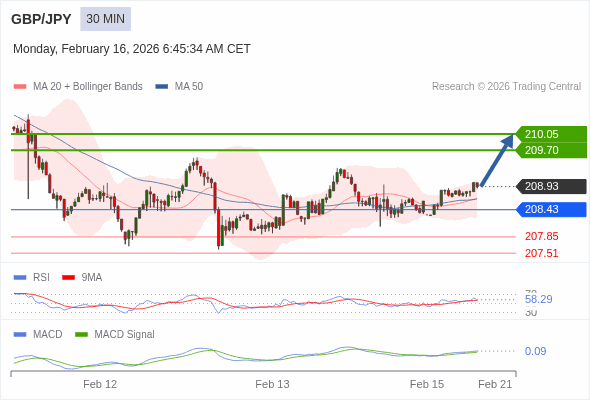Screen dimensions: 590x400
Task: Click the 9MA red legend swatch
Action: coord(68,278)
